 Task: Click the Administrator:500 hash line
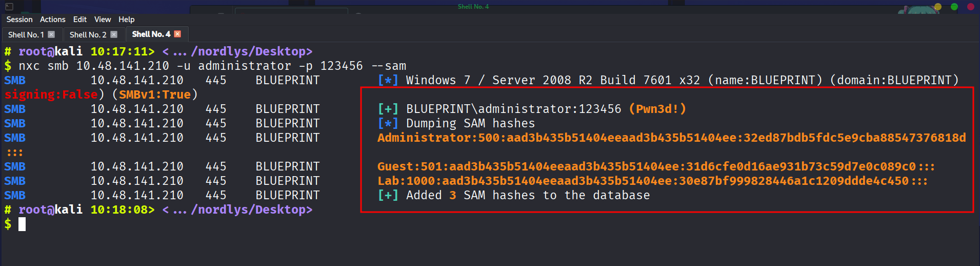pyautogui.click(x=672, y=138)
